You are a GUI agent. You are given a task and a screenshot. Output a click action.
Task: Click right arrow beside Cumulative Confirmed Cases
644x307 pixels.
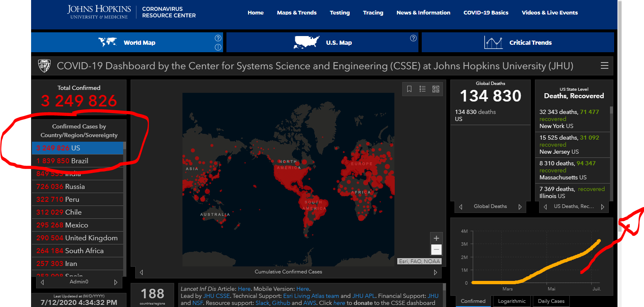pos(435,272)
